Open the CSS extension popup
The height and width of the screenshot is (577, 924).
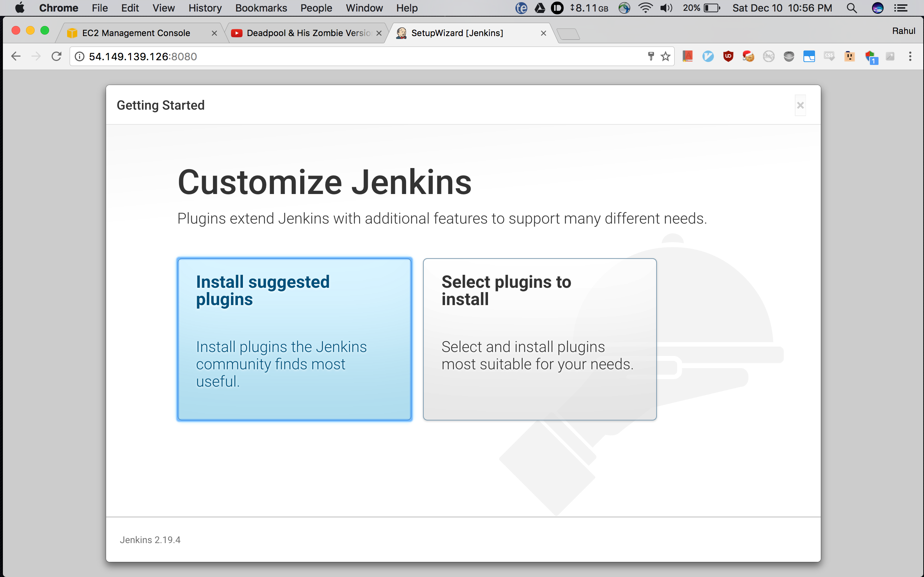pyautogui.click(x=829, y=56)
